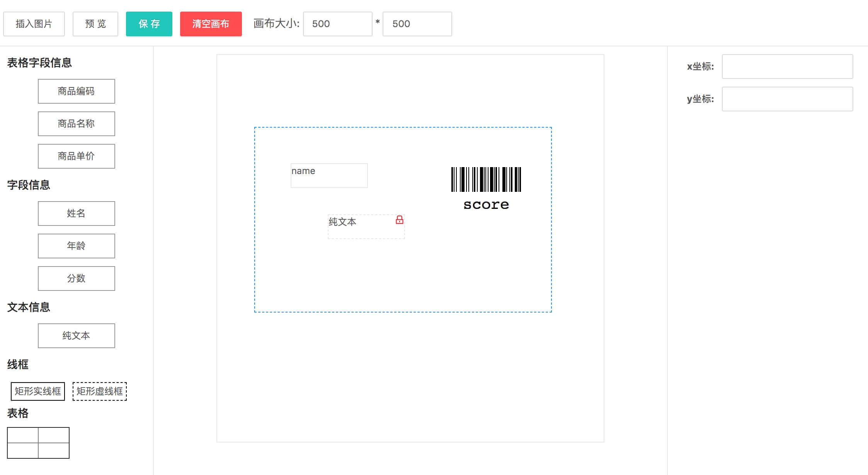This screenshot has width=868, height=475.
Task: Select the name text box on canvas
Action: [x=329, y=176]
